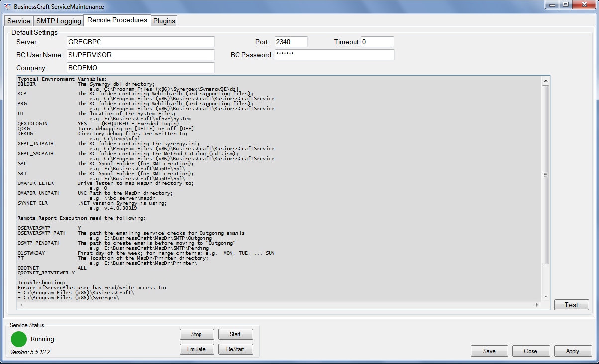599x364 pixels.
Task: ReStart the service
Action: point(236,349)
